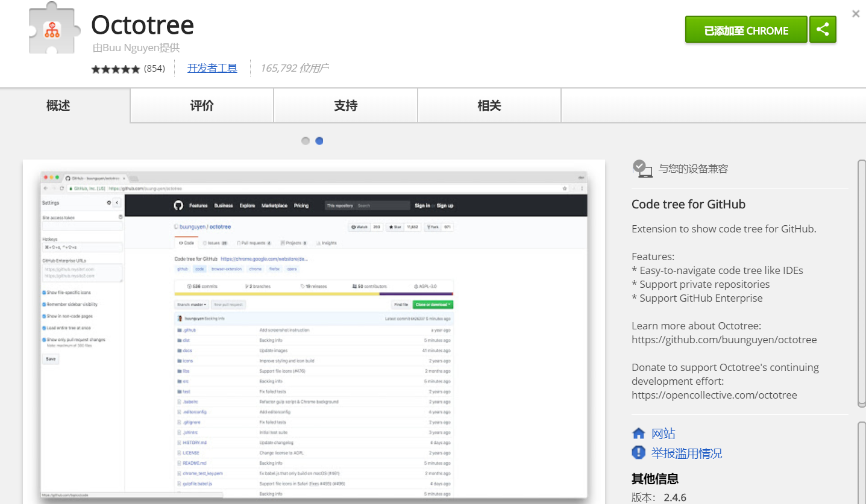The width and height of the screenshot is (866, 504).
Task: Toggle the 'Show file-specific icons' checkbox
Action: click(44, 293)
